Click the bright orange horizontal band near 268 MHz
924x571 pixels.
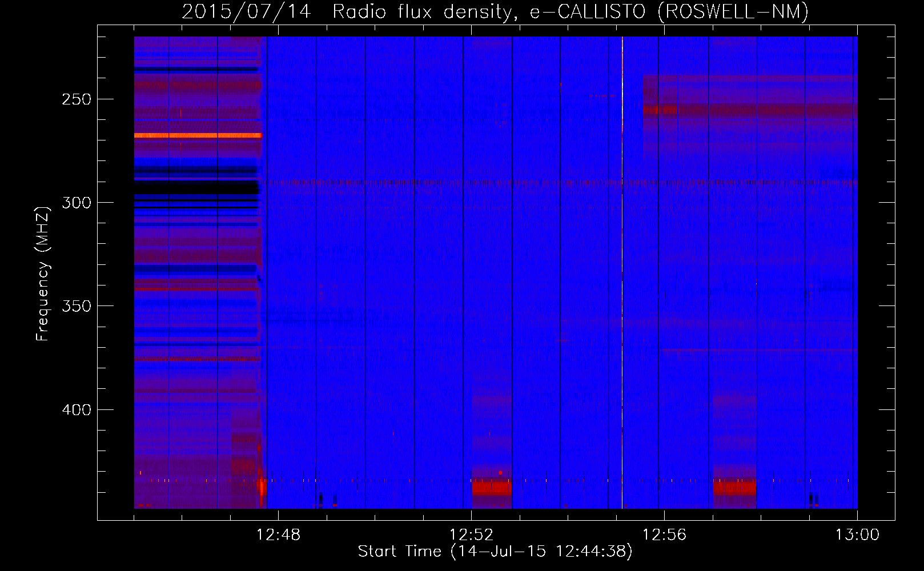[198, 136]
